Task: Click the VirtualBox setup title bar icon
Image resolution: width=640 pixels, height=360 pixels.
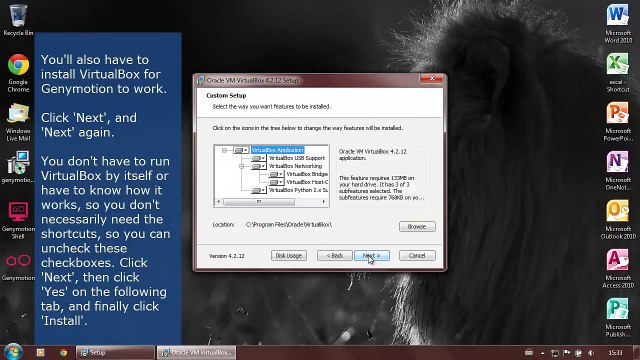Action: pos(200,80)
